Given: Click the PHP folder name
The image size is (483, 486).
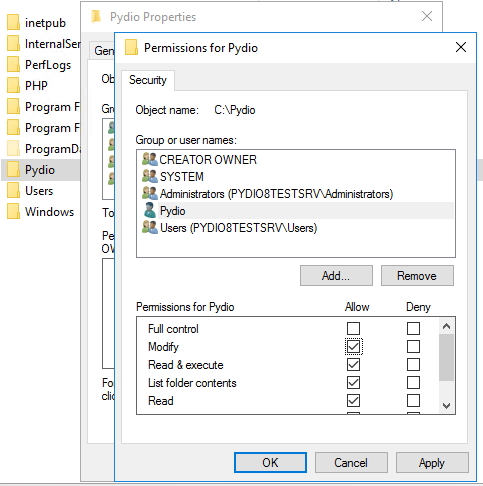Looking at the screenshot, I should [x=36, y=86].
